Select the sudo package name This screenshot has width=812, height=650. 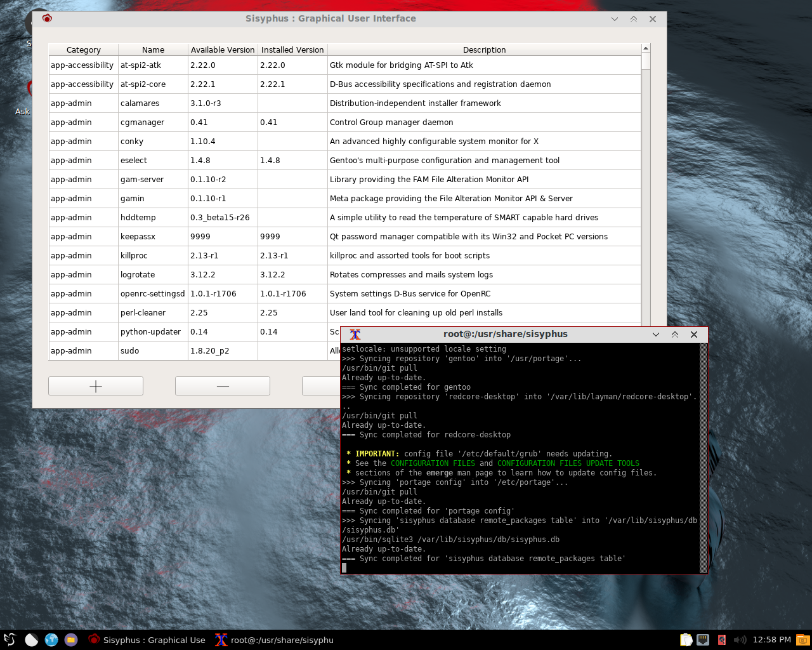[129, 350]
